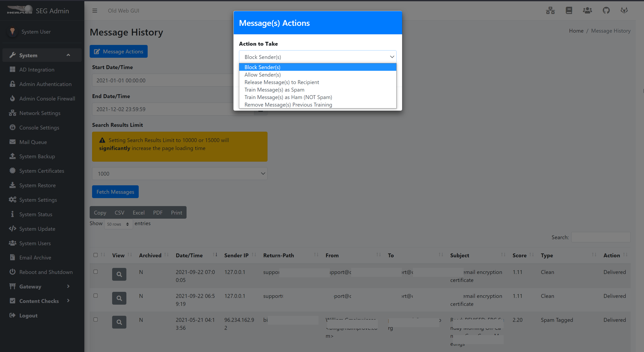Toggle the select-all checkbox in table header
This screenshot has height=352, width=644.
(x=95, y=255)
